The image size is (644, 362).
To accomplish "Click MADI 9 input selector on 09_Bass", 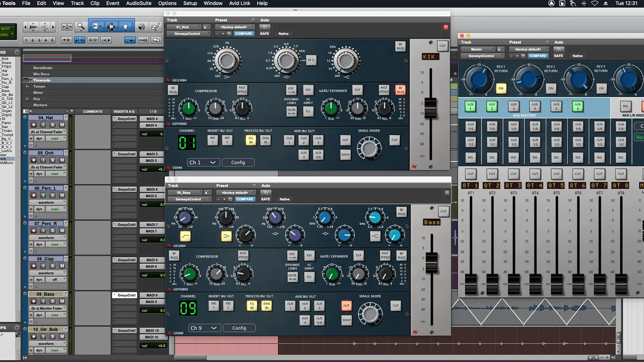I will [152, 295].
